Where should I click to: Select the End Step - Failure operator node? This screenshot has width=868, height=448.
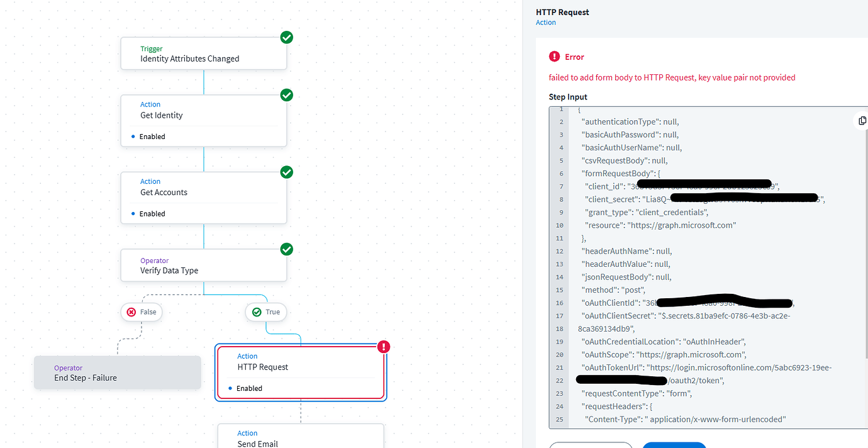coord(117,372)
